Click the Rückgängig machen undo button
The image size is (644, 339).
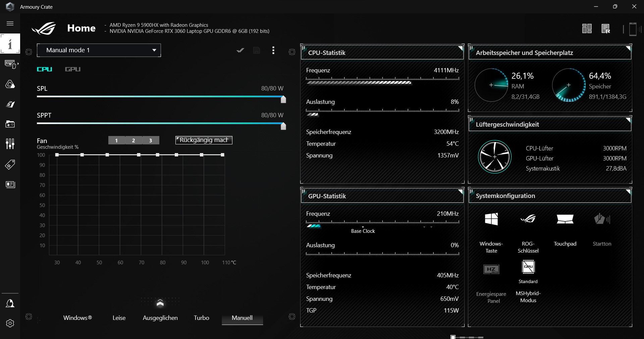(x=204, y=140)
